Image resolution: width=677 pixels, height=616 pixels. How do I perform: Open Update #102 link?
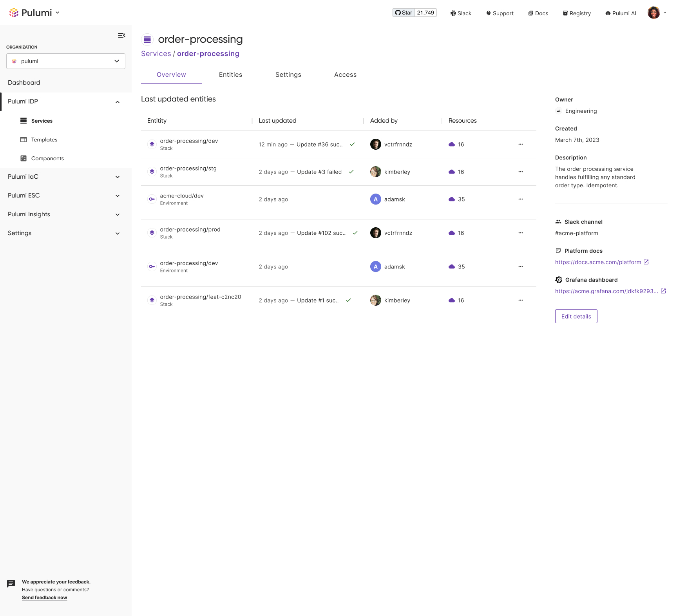pos(321,233)
